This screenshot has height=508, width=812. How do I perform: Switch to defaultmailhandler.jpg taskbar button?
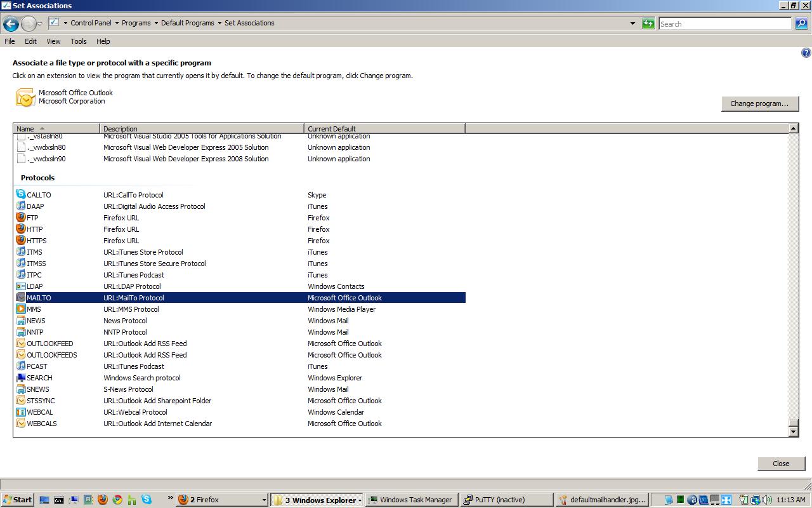[601, 500]
